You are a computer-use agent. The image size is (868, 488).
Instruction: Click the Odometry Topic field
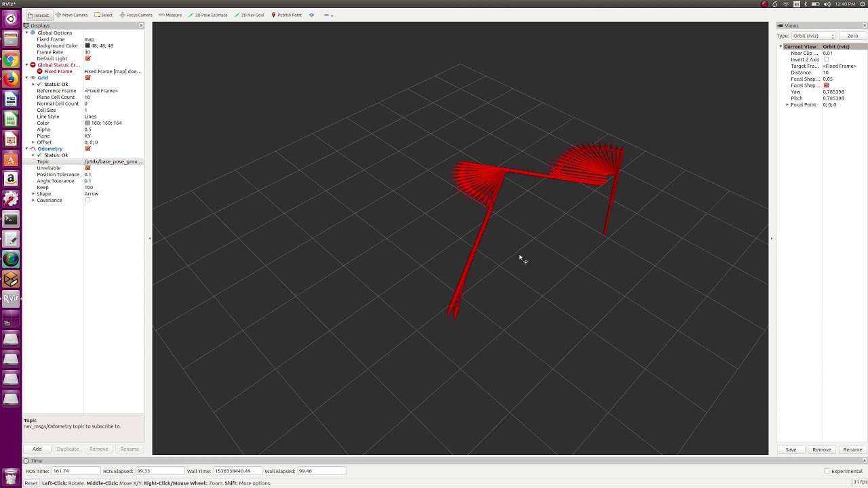coord(114,161)
